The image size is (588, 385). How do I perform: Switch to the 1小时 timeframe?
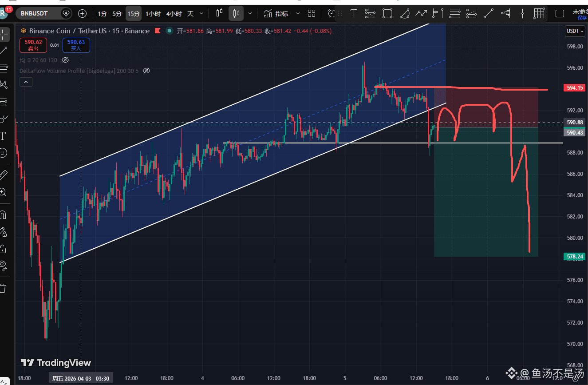(x=153, y=14)
